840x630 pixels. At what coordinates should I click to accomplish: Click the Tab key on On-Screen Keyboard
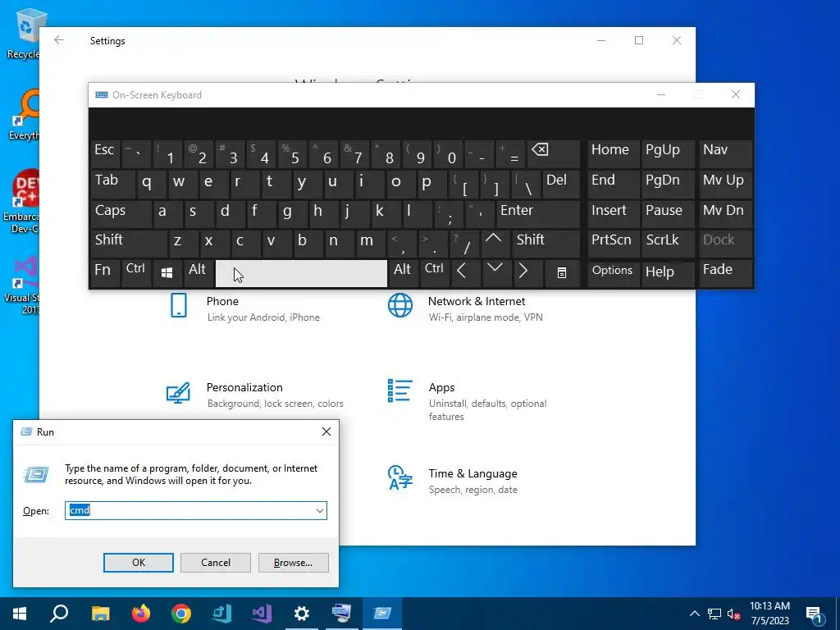point(112,184)
